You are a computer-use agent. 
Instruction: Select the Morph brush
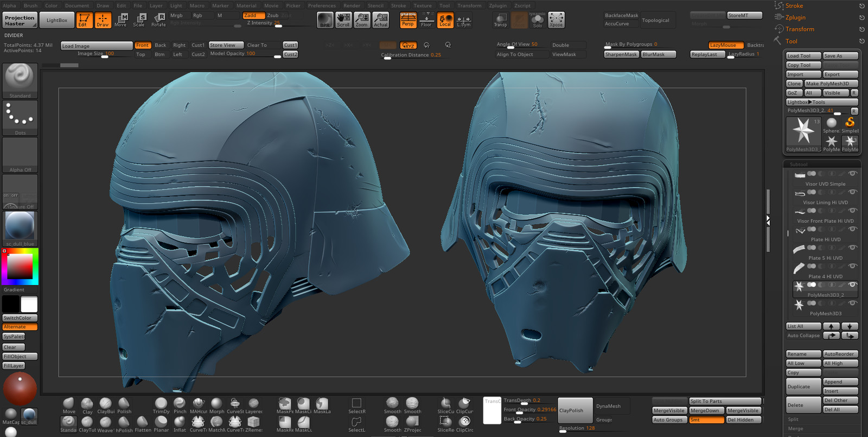216,406
